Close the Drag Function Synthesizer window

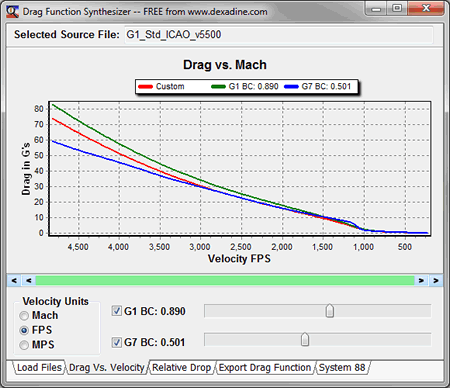(x=426, y=9)
